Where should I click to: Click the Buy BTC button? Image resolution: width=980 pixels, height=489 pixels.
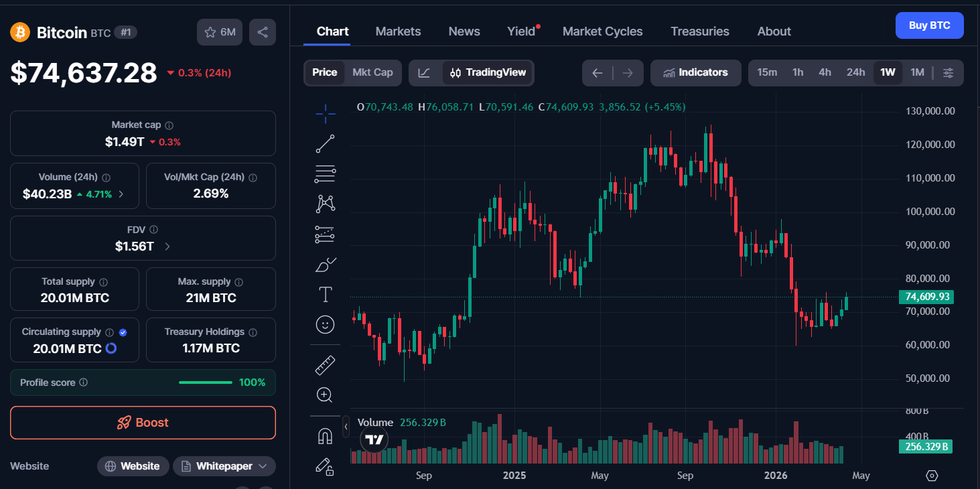pyautogui.click(x=930, y=25)
